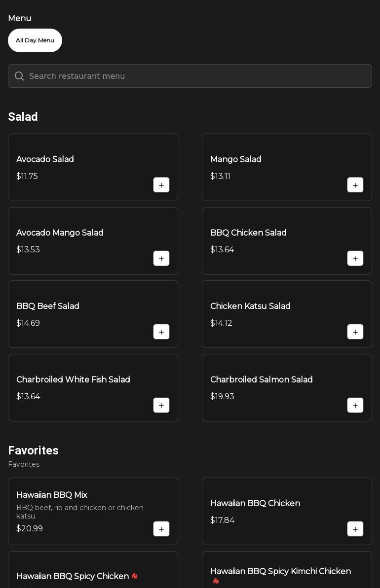Add Mango Salad using plus icon
380x588 pixels.
pyautogui.click(x=355, y=185)
